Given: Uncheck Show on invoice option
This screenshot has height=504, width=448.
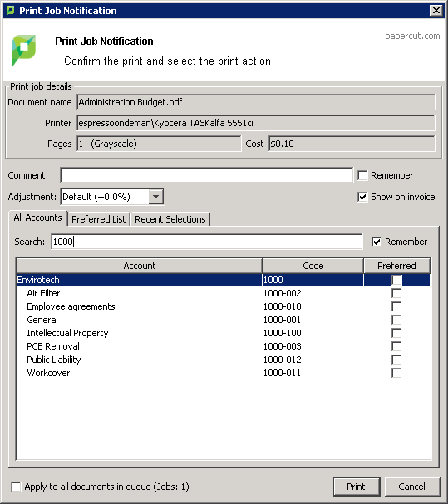Looking at the screenshot, I should coord(362,197).
